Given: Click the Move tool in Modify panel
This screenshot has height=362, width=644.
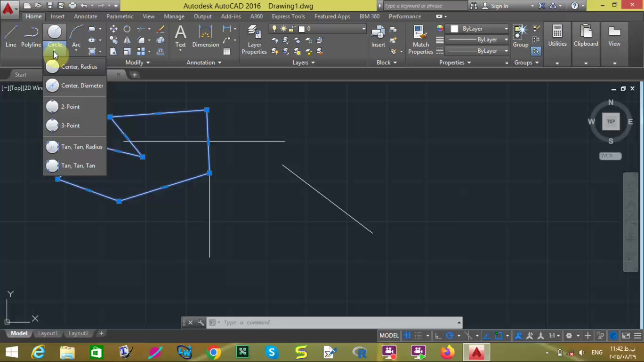Looking at the screenshot, I should (113, 29).
